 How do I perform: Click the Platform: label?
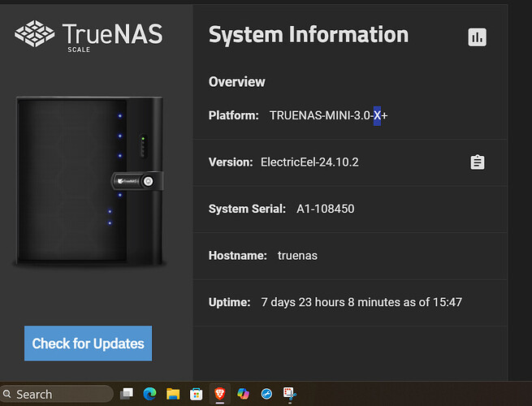coord(233,115)
